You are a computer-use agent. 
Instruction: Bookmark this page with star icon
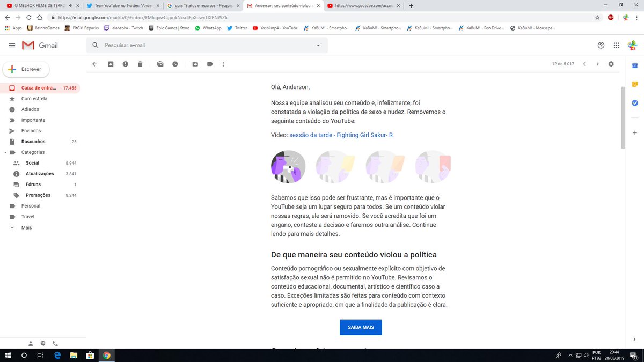(x=597, y=17)
